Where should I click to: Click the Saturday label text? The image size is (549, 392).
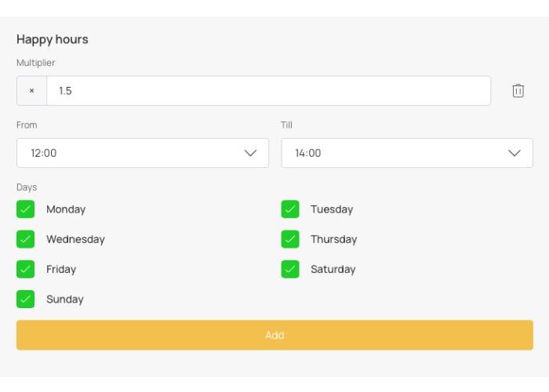(333, 269)
